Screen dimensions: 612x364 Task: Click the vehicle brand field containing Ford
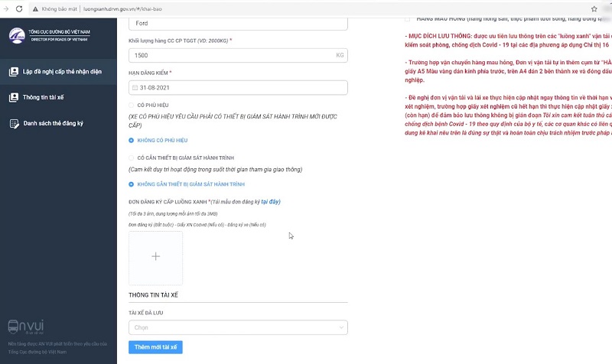[x=237, y=23]
